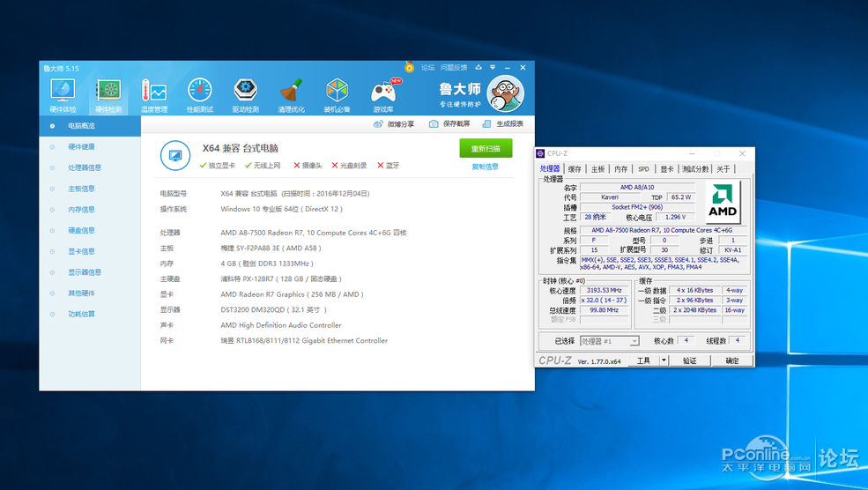868x490 pixels.
Task: Click 复制信息 copy info link
Action: [x=485, y=167]
